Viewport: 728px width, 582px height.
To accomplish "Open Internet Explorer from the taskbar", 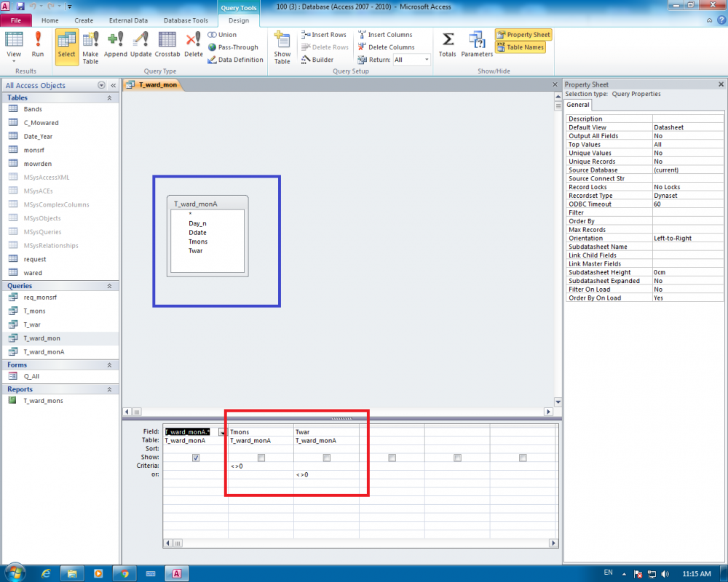I will point(46,574).
